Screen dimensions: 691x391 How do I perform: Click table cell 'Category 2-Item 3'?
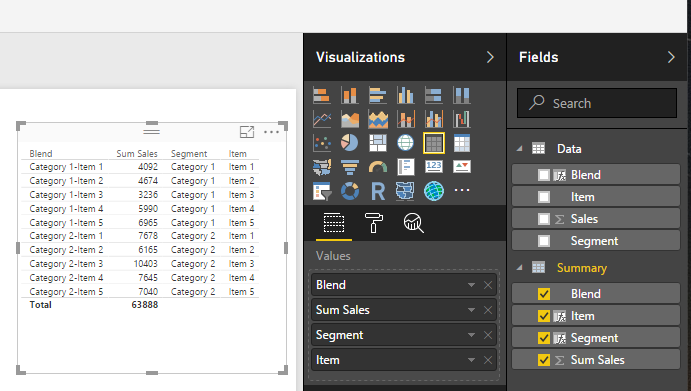[x=66, y=264]
